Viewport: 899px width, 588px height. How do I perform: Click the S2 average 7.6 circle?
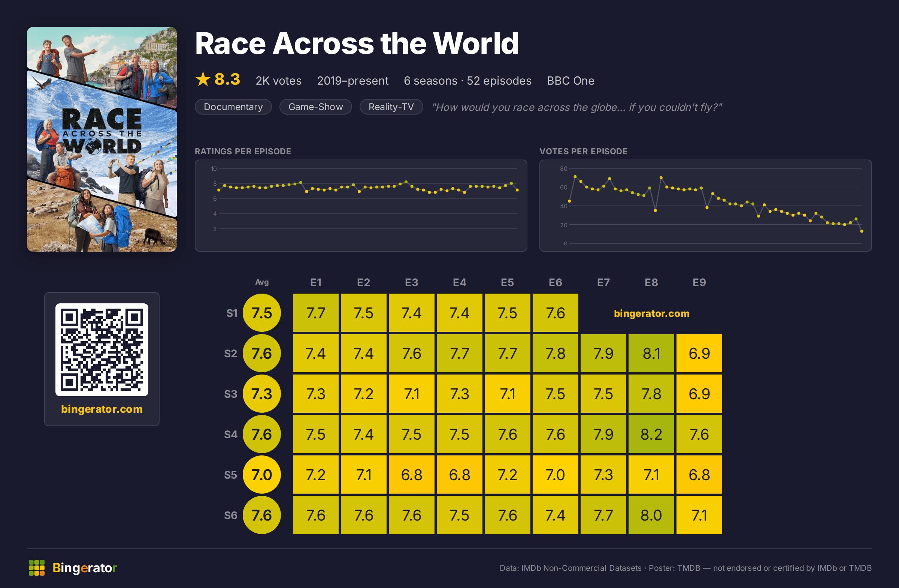(262, 353)
